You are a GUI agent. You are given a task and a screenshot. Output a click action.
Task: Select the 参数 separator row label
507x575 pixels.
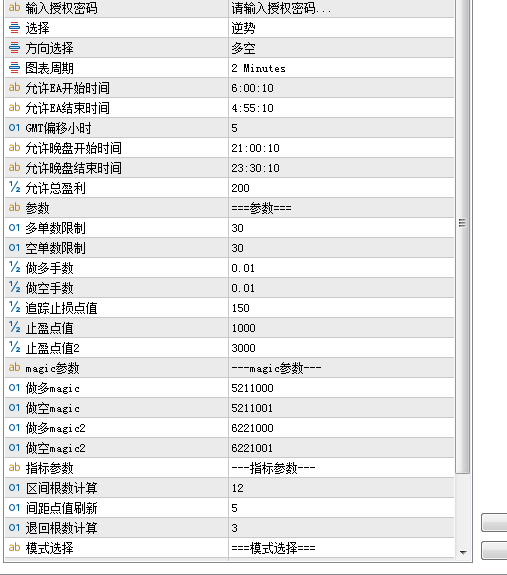tap(37, 208)
